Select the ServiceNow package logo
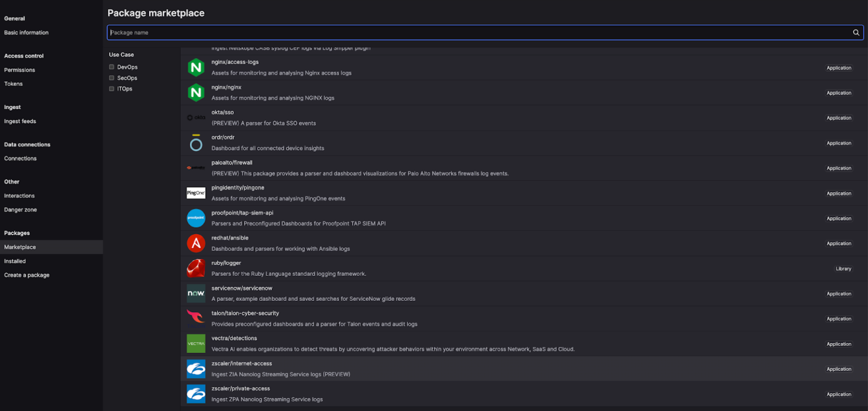 click(x=196, y=293)
